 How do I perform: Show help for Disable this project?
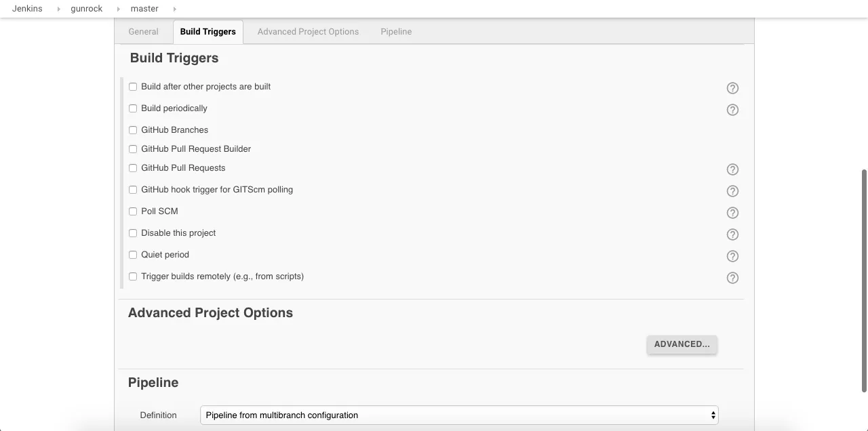point(732,234)
